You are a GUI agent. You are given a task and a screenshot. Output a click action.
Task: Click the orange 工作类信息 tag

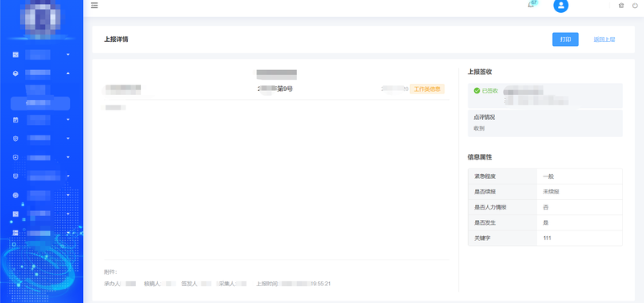(427, 89)
